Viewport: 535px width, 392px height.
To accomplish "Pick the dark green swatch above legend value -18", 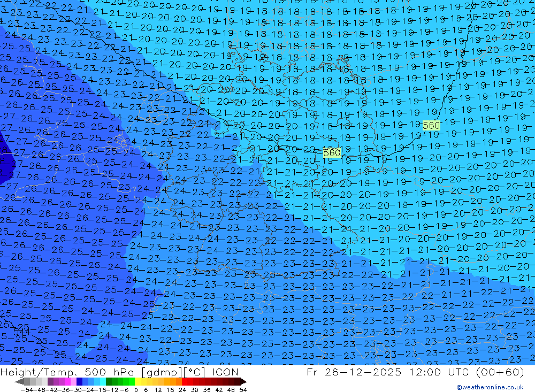I will click(109, 382).
